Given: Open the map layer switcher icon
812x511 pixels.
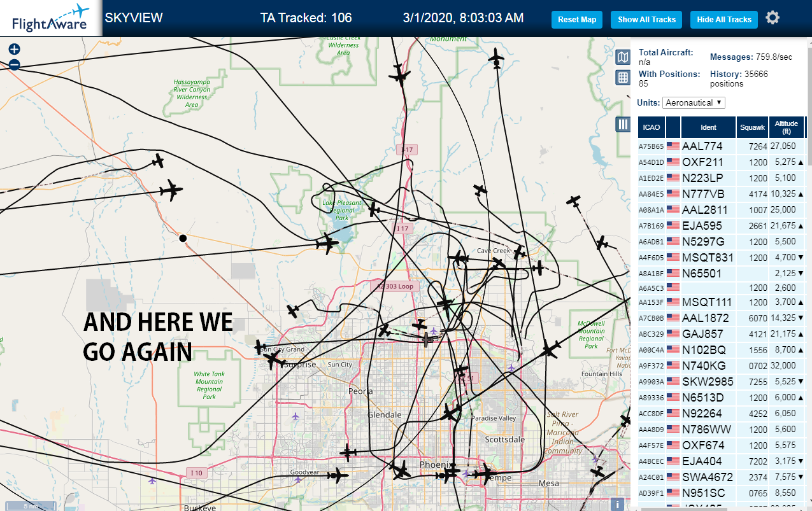Looking at the screenshot, I should (623, 58).
